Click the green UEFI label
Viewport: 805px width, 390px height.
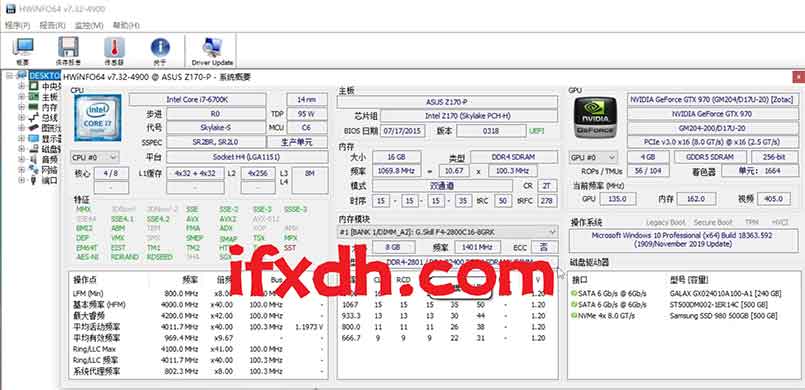click(x=536, y=131)
